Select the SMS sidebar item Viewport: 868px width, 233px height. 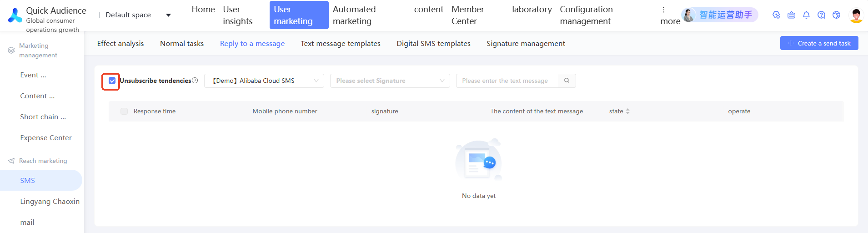(41, 180)
